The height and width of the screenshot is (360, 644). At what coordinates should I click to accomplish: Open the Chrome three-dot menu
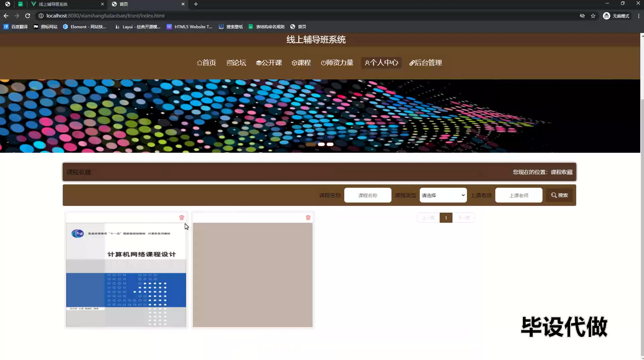[x=639, y=16]
